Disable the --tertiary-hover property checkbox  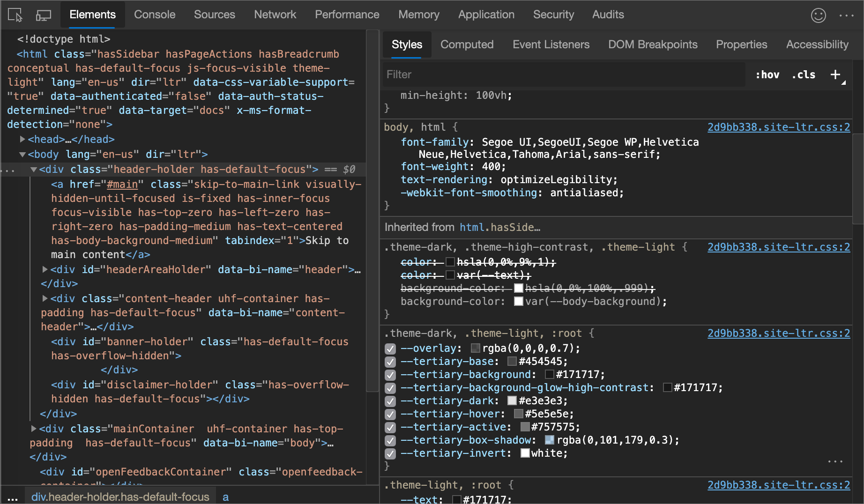(390, 414)
